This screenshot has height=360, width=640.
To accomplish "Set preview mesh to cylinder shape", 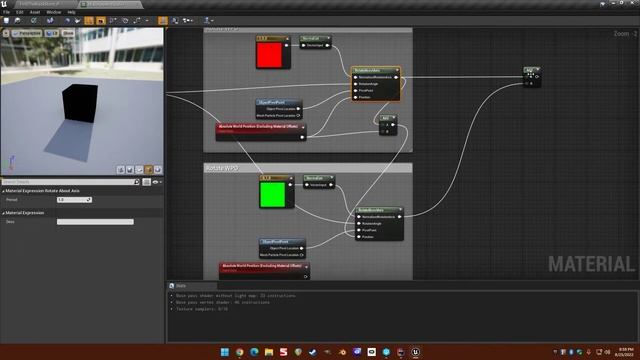I will click(x=121, y=169).
